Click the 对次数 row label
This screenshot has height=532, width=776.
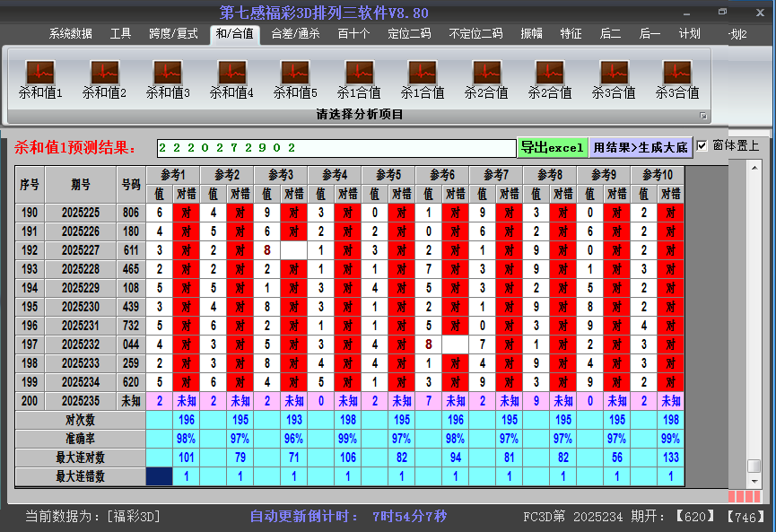tap(80, 420)
